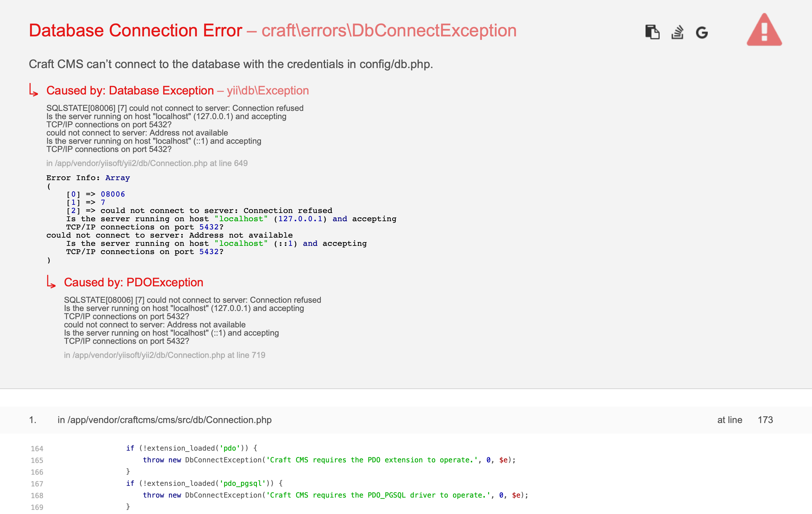Click code line number 164
The image size is (812, 514).
pyautogui.click(x=37, y=448)
